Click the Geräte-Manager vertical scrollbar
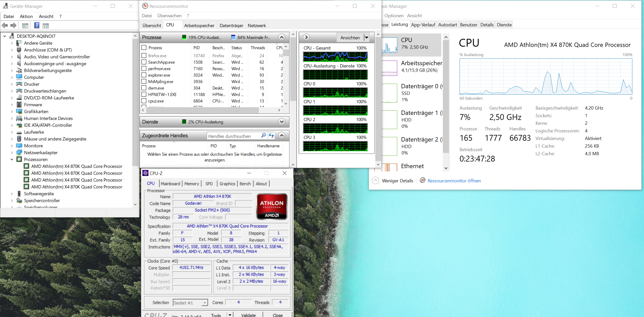 point(135,120)
